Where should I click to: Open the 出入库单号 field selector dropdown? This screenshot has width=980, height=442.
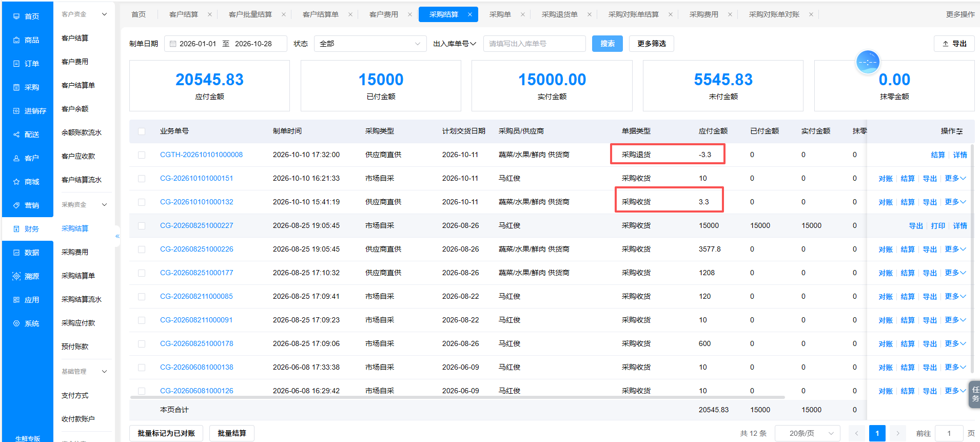(x=455, y=44)
